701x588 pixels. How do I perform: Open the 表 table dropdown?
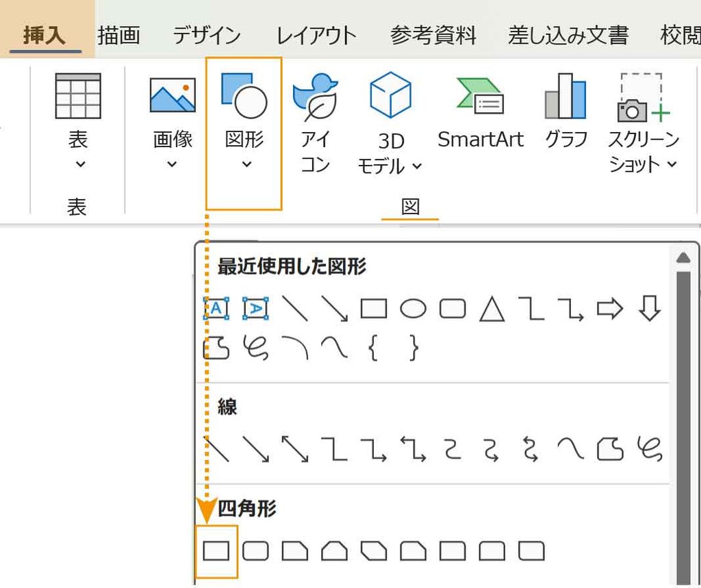pos(78,122)
